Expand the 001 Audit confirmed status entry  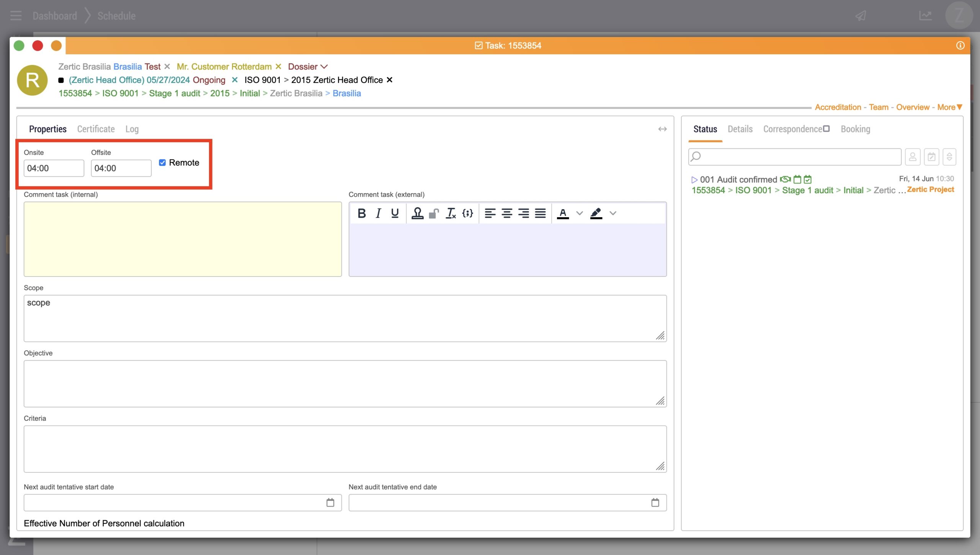tap(694, 179)
